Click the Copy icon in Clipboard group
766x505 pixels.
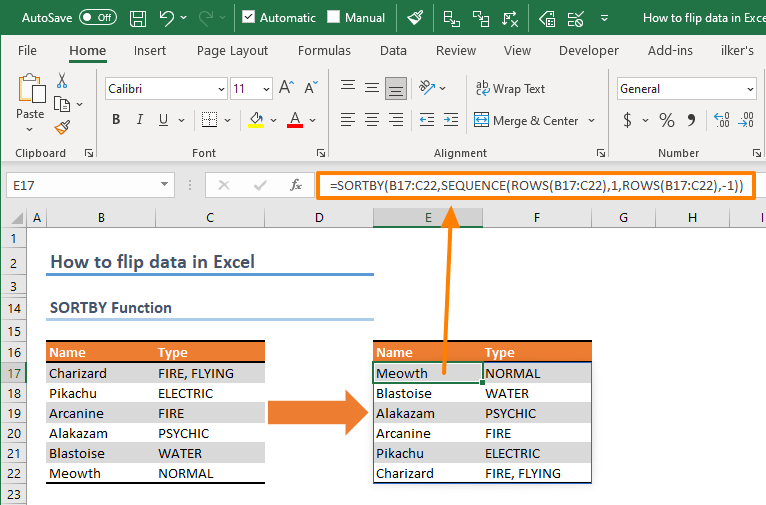coord(62,105)
